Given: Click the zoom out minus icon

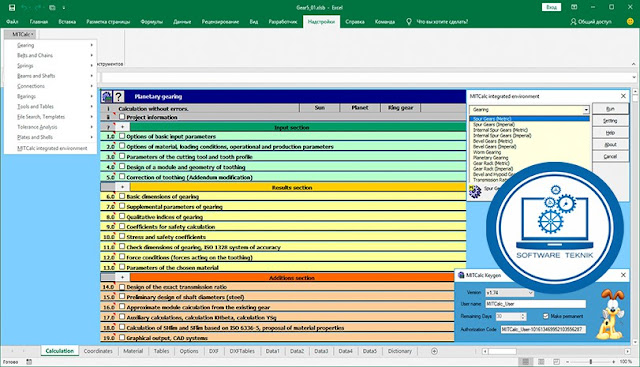Looking at the screenshot, I should point(568,362).
